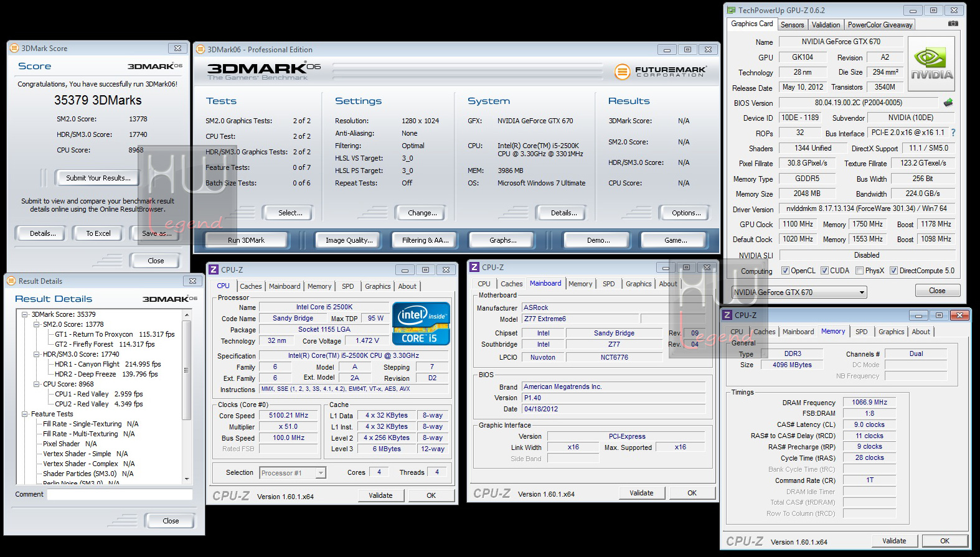Viewport: 980px width, 557px height.
Task: Click Game button in 3DMark06
Action: 676,240
